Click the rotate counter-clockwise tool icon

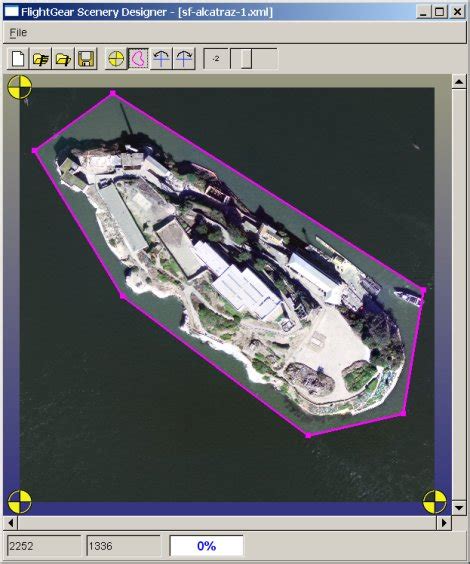click(x=161, y=59)
